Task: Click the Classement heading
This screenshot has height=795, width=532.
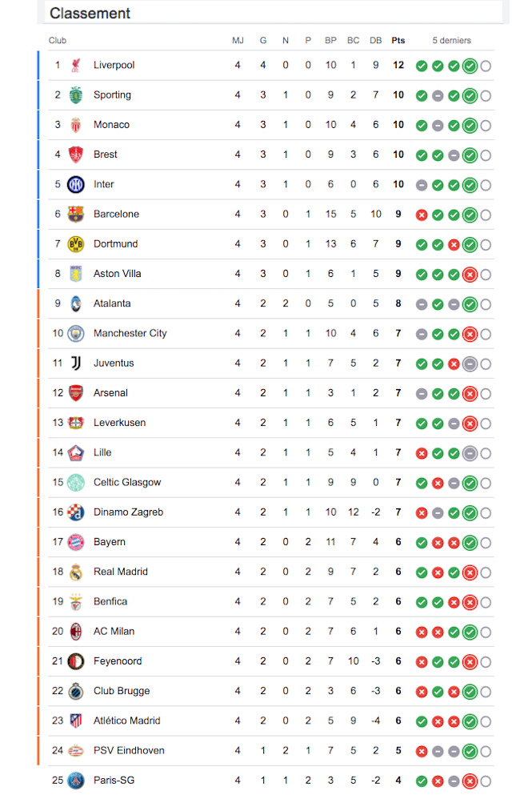Action: (90, 13)
